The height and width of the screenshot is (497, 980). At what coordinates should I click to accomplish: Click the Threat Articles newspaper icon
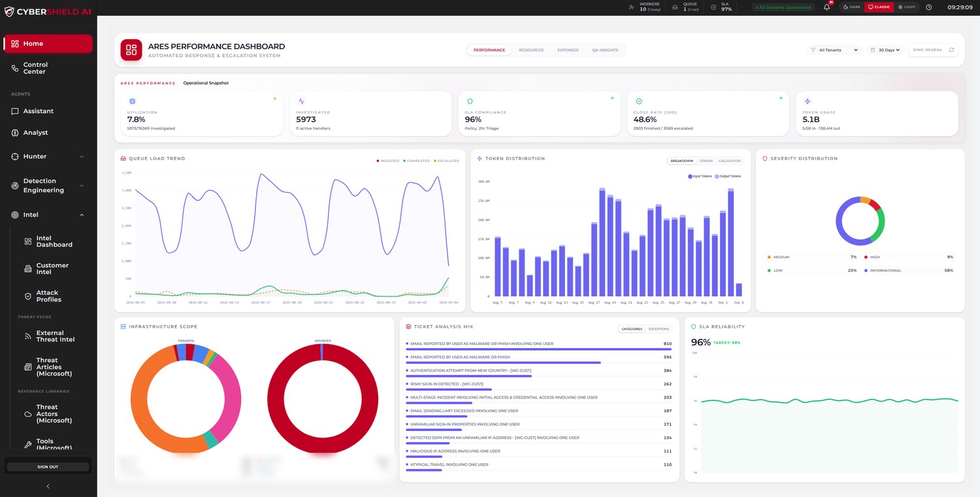(x=28, y=367)
